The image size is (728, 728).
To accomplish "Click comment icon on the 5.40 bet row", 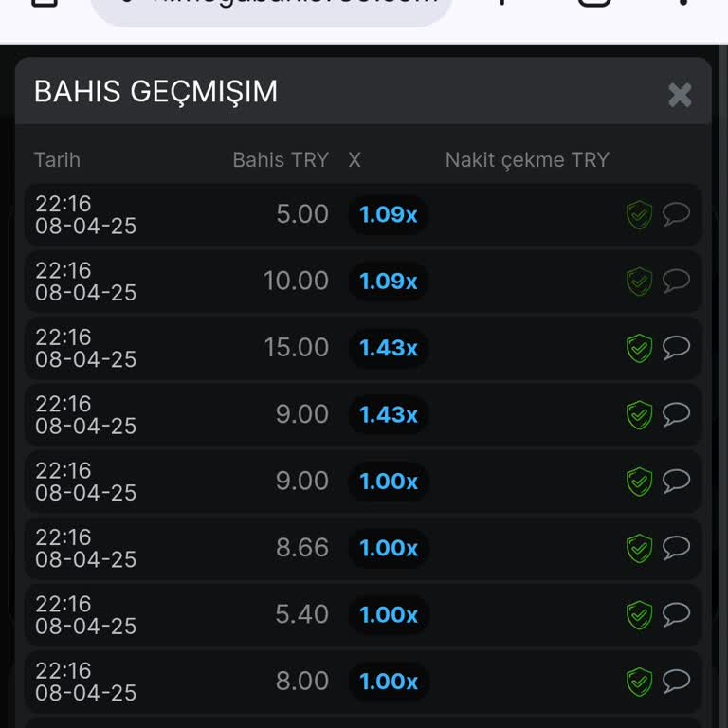I will pyautogui.click(x=676, y=614).
